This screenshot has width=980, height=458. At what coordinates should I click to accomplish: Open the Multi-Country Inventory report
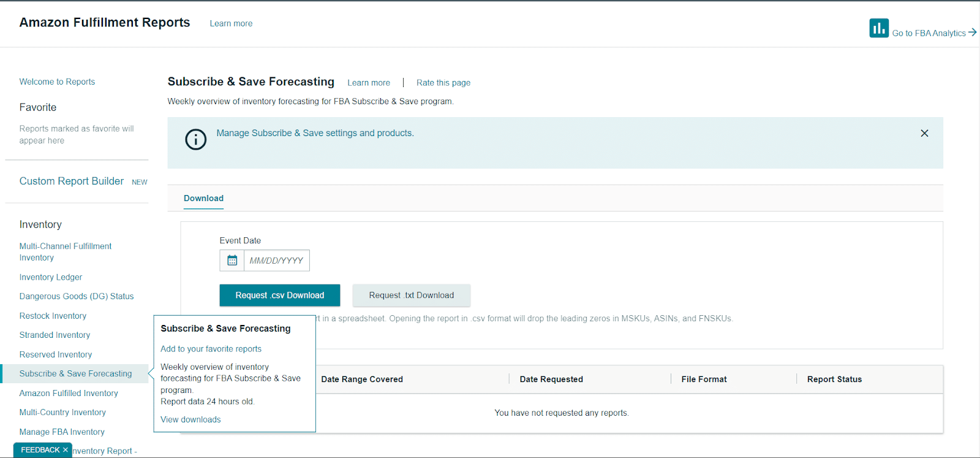point(62,412)
